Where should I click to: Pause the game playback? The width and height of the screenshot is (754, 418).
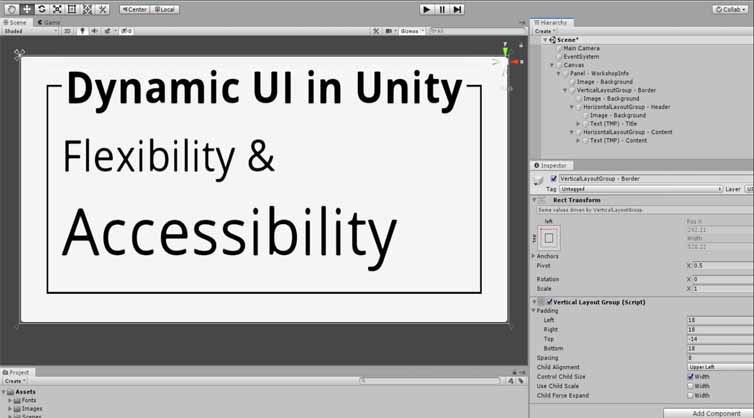coord(441,9)
